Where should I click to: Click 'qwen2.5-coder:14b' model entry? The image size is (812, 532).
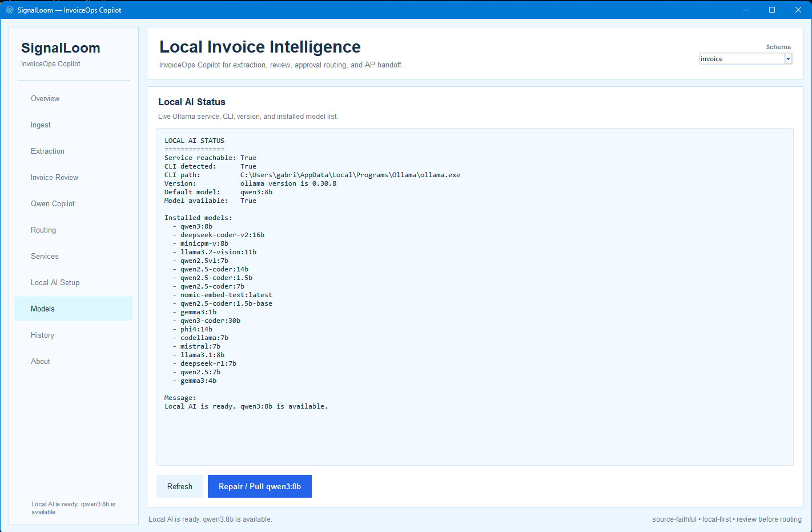pos(214,269)
